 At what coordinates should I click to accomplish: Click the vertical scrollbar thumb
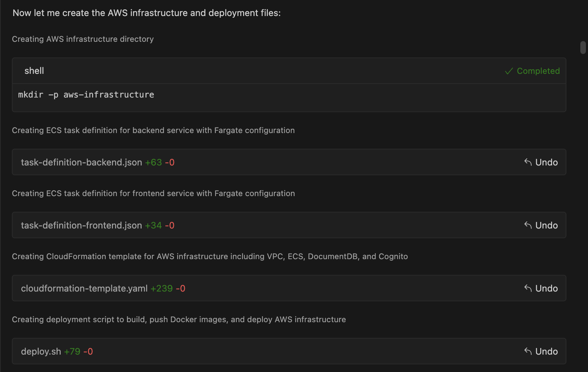click(583, 48)
